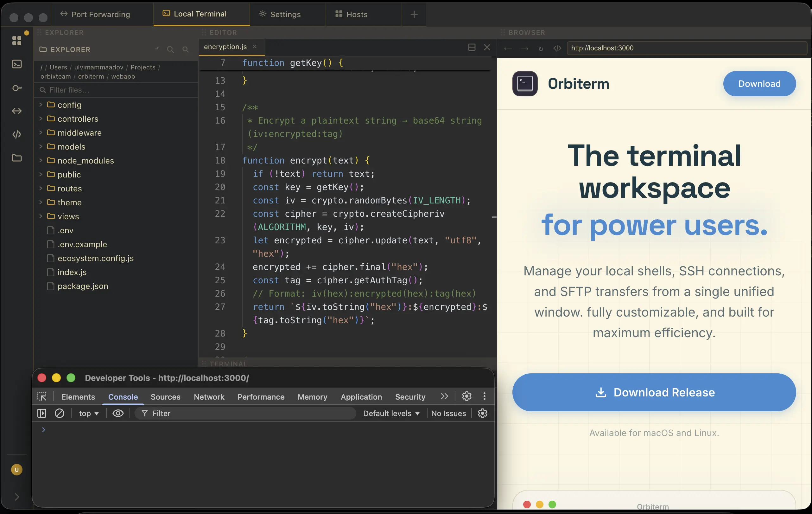This screenshot has width=812, height=514.
Task: Show console sidebar panel icon
Action: coord(42,414)
